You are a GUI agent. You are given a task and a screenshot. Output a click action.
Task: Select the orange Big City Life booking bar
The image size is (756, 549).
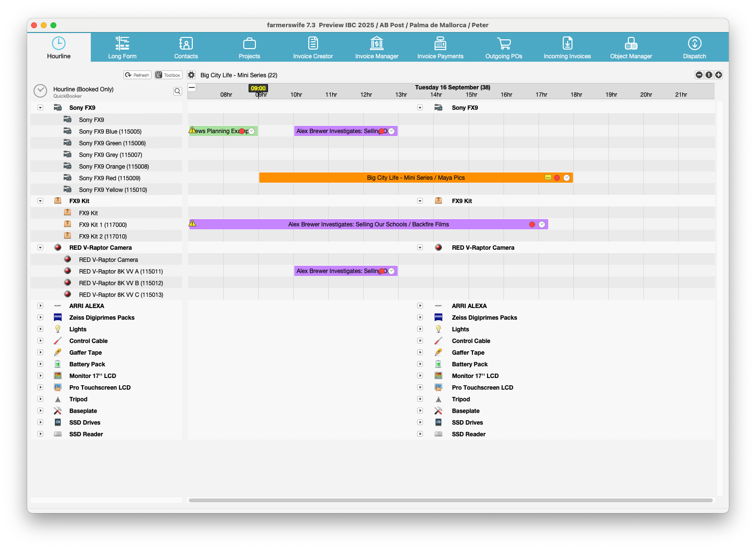[416, 178]
